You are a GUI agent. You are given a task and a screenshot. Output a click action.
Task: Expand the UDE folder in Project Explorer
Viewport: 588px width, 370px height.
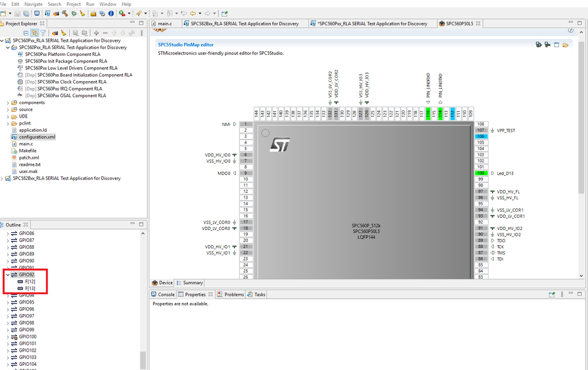click(8, 116)
